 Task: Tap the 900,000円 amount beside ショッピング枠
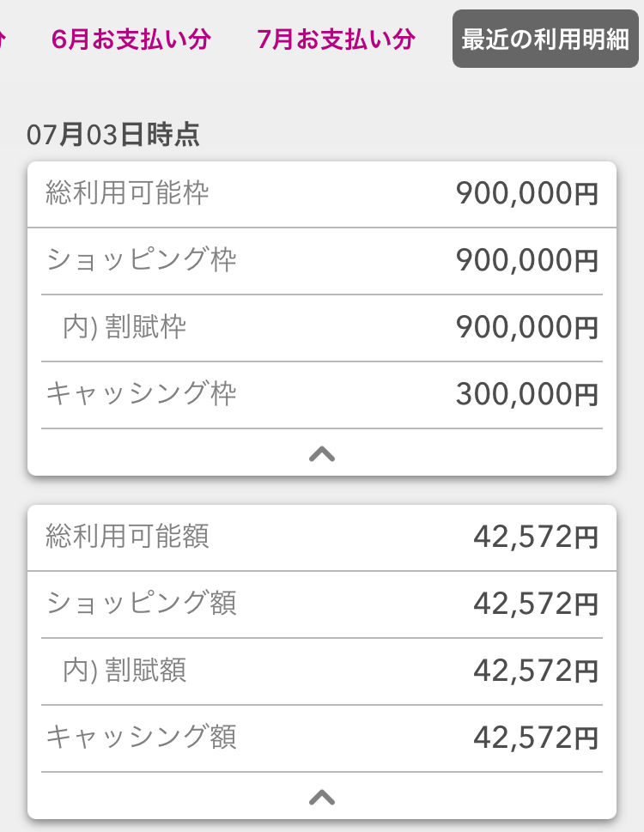point(526,261)
